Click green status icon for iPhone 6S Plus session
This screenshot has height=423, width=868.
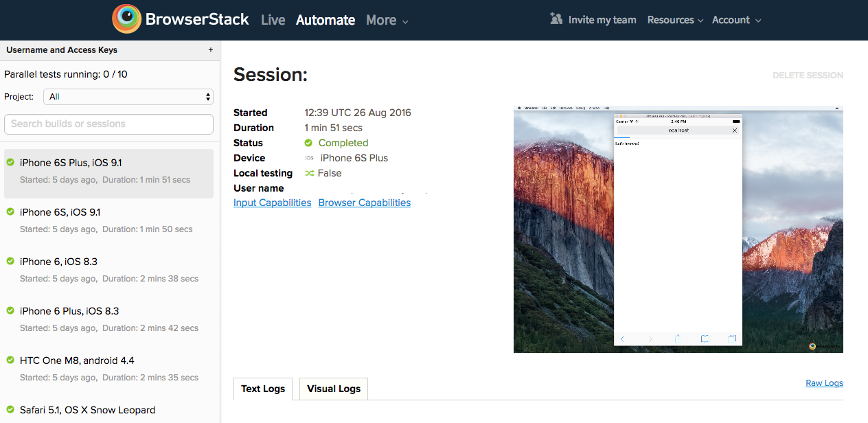[x=10, y=162]
